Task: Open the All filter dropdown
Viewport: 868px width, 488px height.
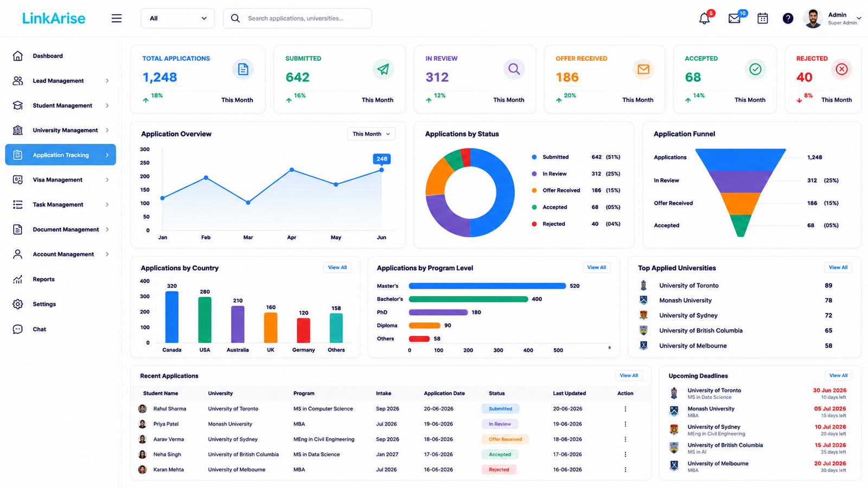Action: coord(177,18)
